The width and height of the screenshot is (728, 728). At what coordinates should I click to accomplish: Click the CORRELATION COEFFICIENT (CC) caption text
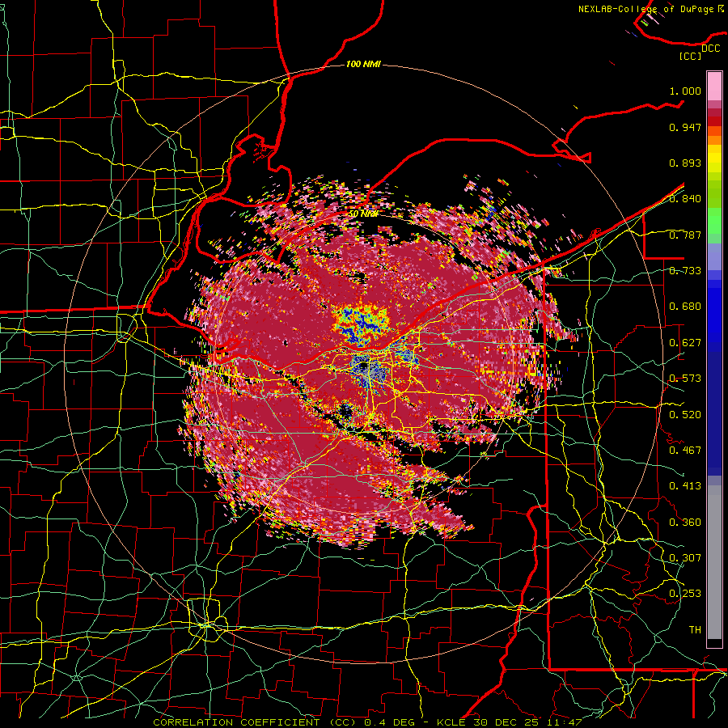click(x=255, y=722)
